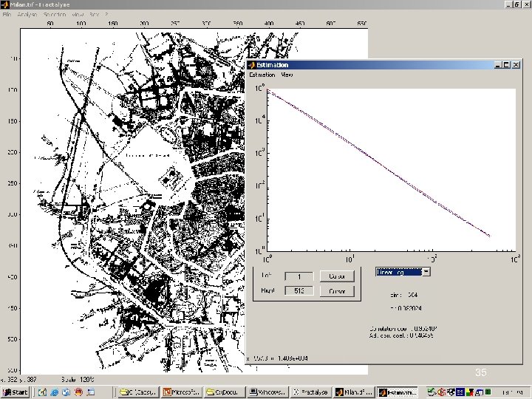
Task: Click the Right bound input field showing 513
Action: (299, 292)
